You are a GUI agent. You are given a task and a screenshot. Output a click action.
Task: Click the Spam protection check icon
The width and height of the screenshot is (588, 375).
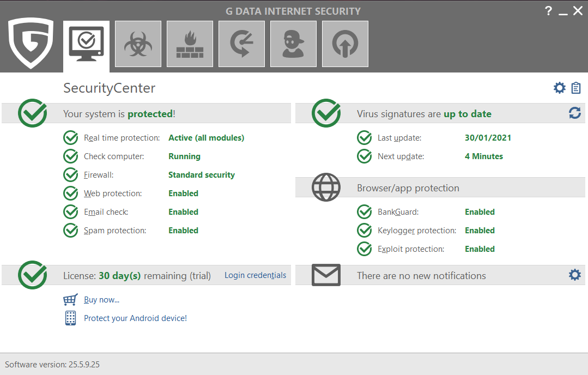pyautogui.click(x=70, y=230)
